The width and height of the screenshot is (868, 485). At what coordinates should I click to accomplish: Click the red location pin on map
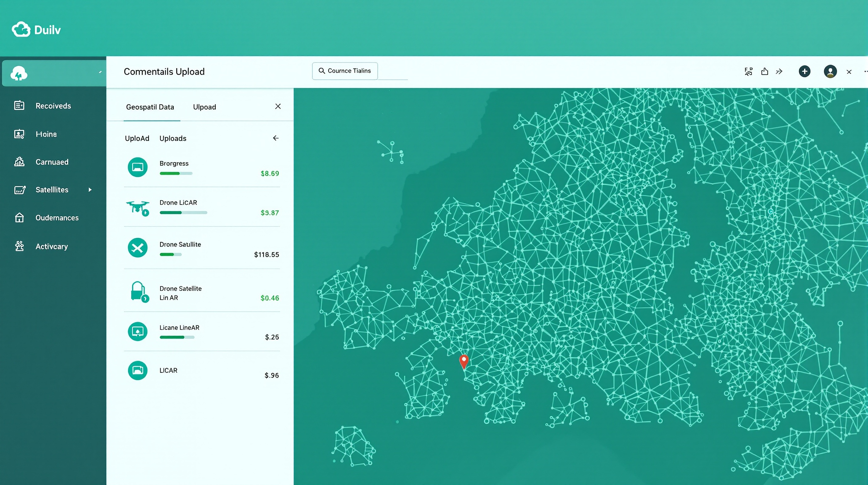pyautogui.click(x=464, y=361)
